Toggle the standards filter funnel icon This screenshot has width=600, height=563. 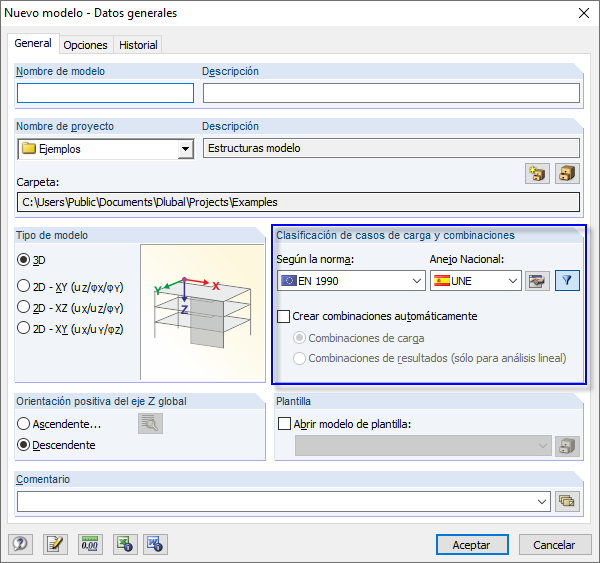tap(567, 281)
